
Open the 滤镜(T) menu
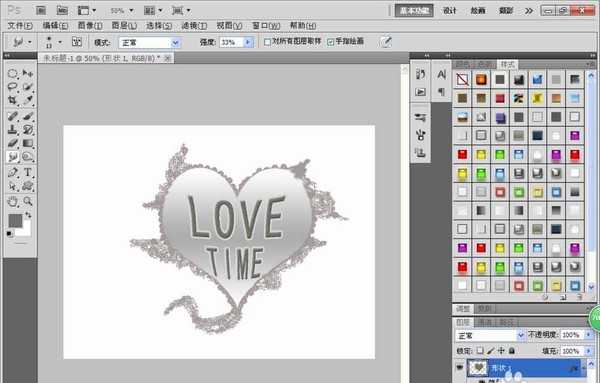(x=194, y=26)
